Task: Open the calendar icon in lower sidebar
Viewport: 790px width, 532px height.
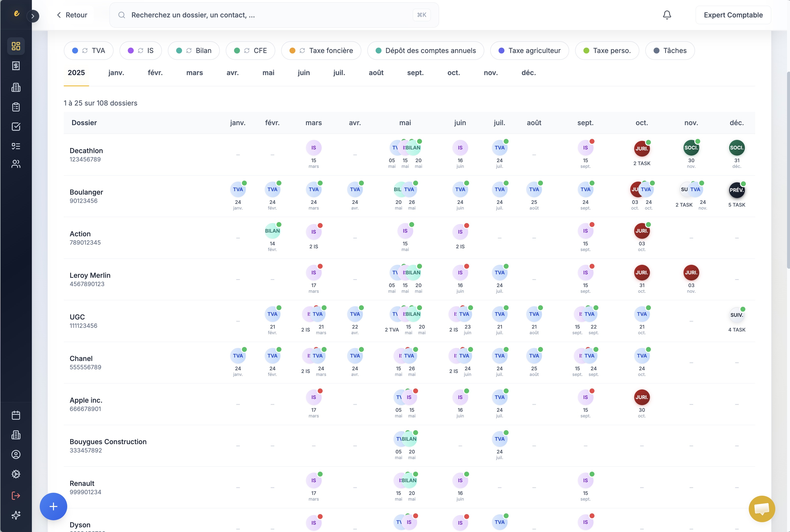Action: pyautogui.click(x=16, y=415)
